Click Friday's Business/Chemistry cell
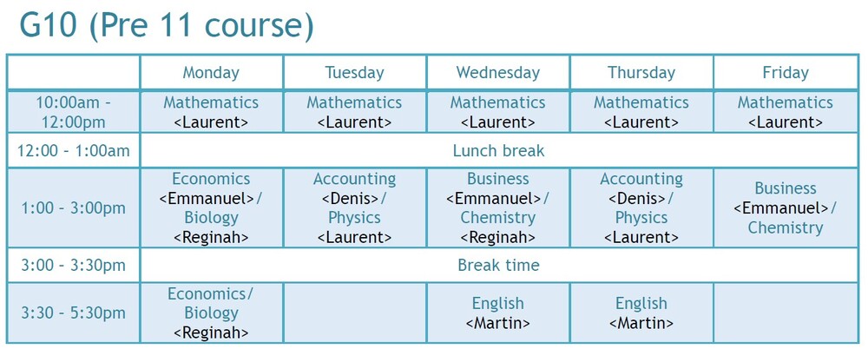This screenshot has height=349, width=868. 785,208
